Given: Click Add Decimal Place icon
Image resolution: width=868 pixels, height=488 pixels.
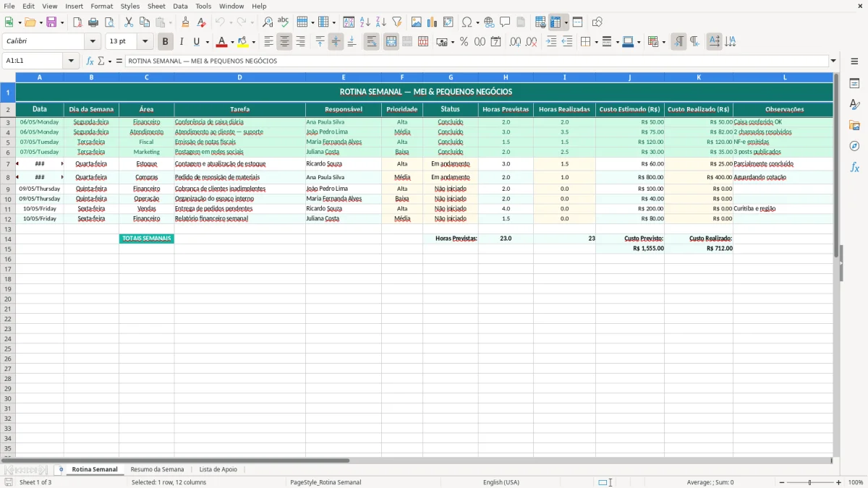Looking at the screenshot, I should tap(515, 42).
